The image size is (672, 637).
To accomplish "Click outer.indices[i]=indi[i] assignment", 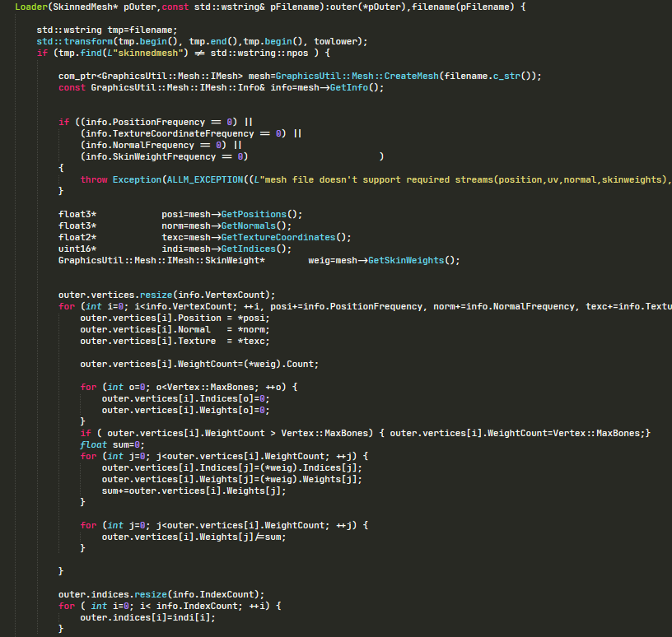I will pyautogui.click(x=148, y=618).
